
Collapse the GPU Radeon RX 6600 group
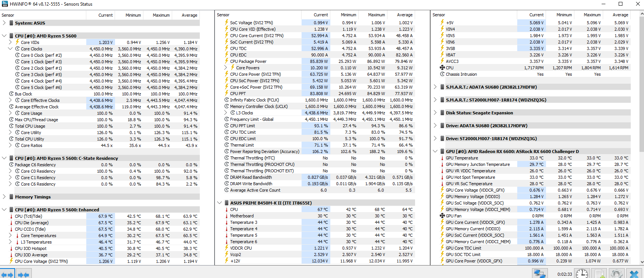pos(435,151)
